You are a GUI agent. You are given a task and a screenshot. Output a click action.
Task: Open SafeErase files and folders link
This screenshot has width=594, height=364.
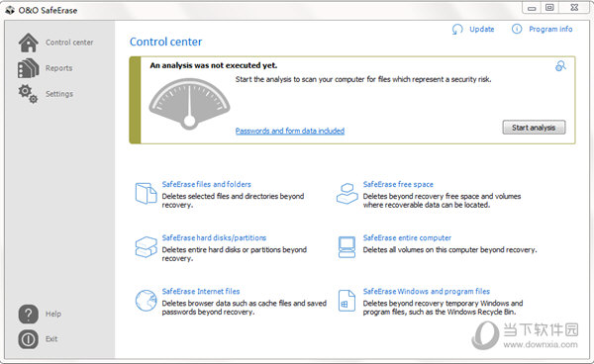click(207, 184)
